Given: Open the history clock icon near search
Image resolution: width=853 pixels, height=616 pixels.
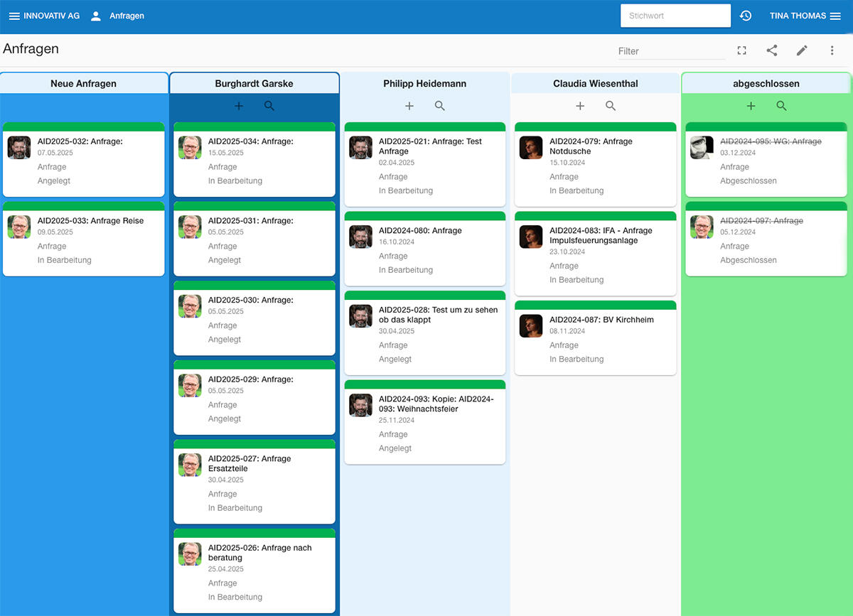Looking at the screenshot, I should tap(746, 15).
